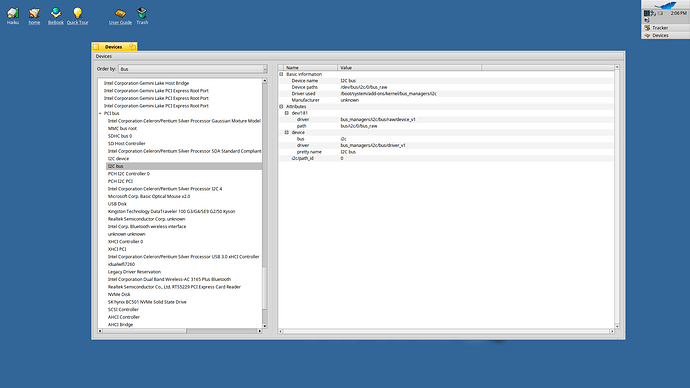
Task: Click the Driver used row
Action: click(446, 94)
